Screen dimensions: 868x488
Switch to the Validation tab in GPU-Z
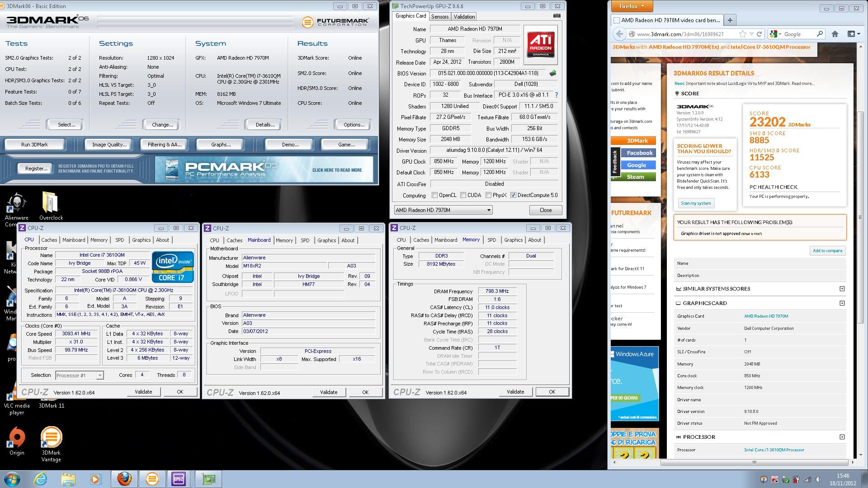click(464, 17)
